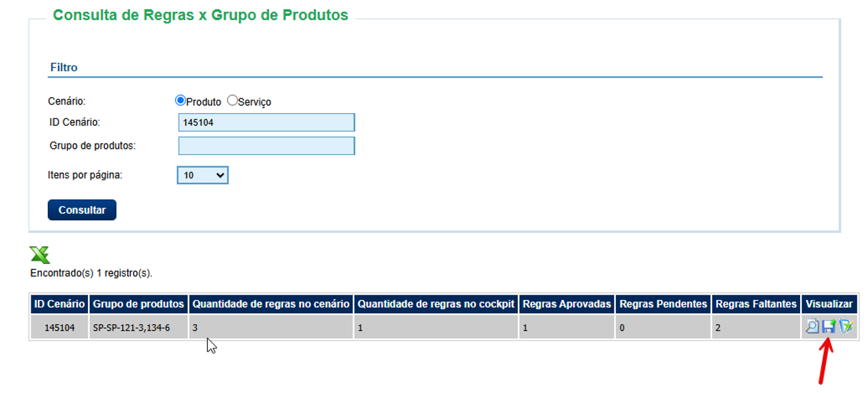Open the Itens por página dropdown
868x393 pixels.
[x=203, y=175]
